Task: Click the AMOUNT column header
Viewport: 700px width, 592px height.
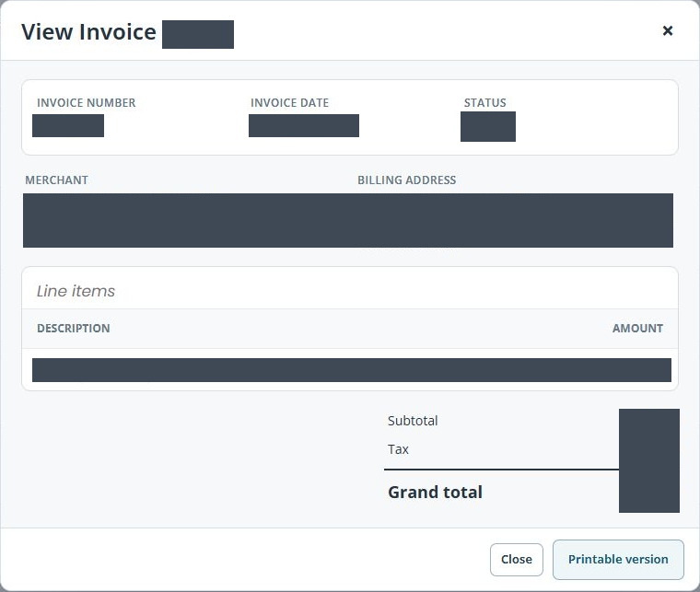Action: click(x=637, y=328)
